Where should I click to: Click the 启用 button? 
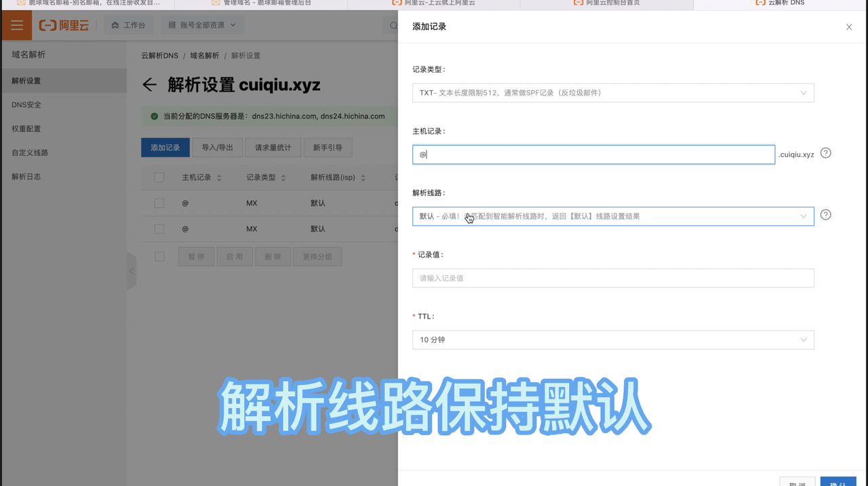click(235, 257)
